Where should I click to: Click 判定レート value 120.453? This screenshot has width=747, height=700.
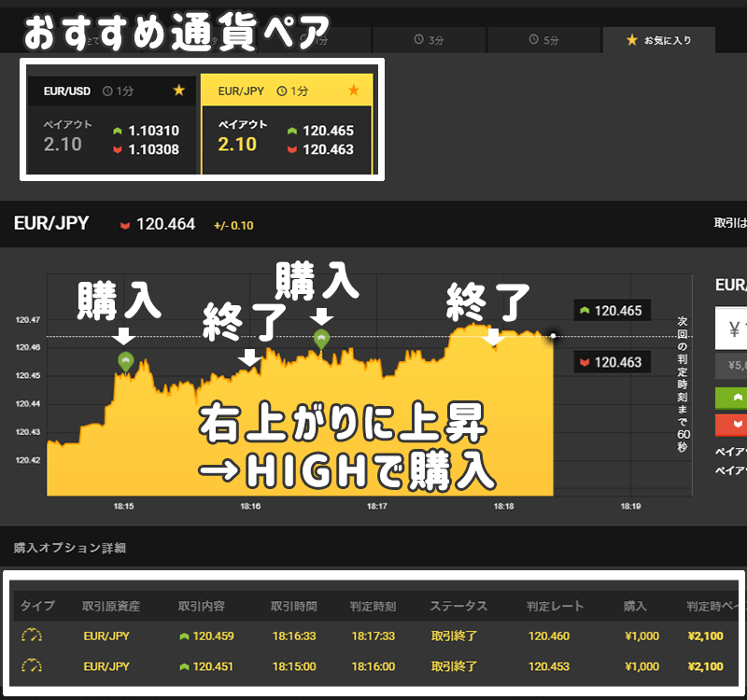point(549,666)
